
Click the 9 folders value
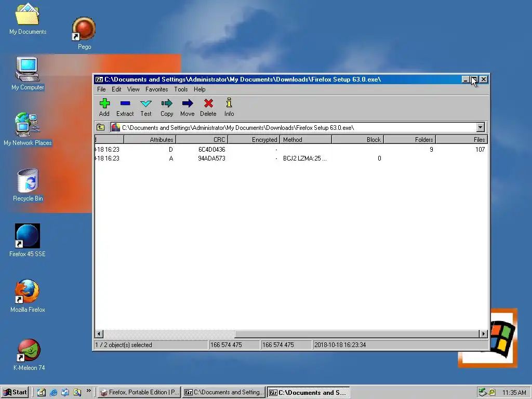431,149
